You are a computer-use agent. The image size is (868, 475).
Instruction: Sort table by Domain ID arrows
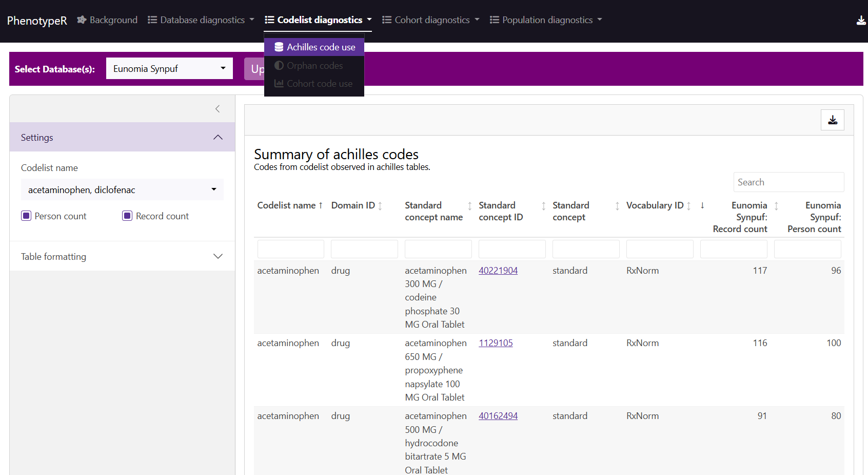[x=380, y=206]
